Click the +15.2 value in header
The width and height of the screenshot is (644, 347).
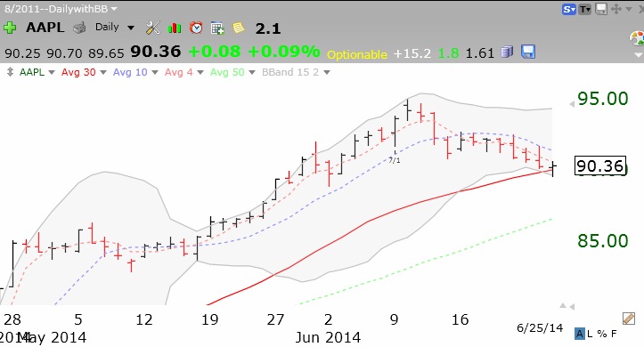412,53
